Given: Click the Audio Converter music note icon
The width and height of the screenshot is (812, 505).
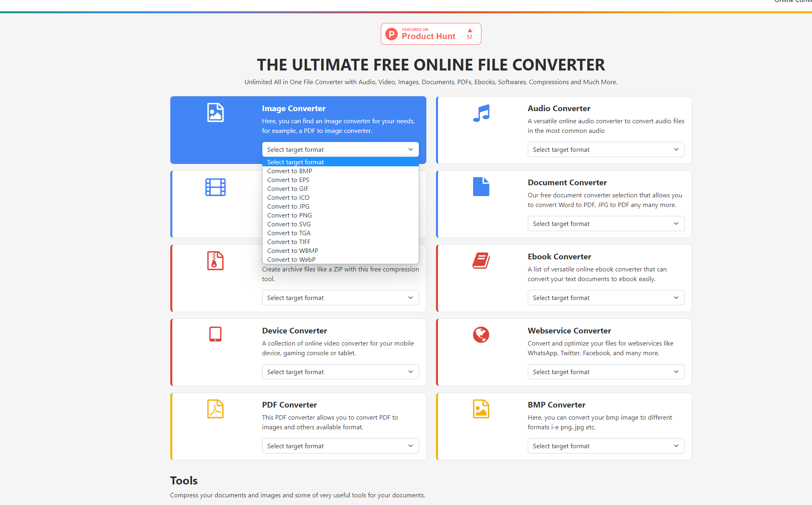Looking at the screenshot, I should click(x=481, y=114).
